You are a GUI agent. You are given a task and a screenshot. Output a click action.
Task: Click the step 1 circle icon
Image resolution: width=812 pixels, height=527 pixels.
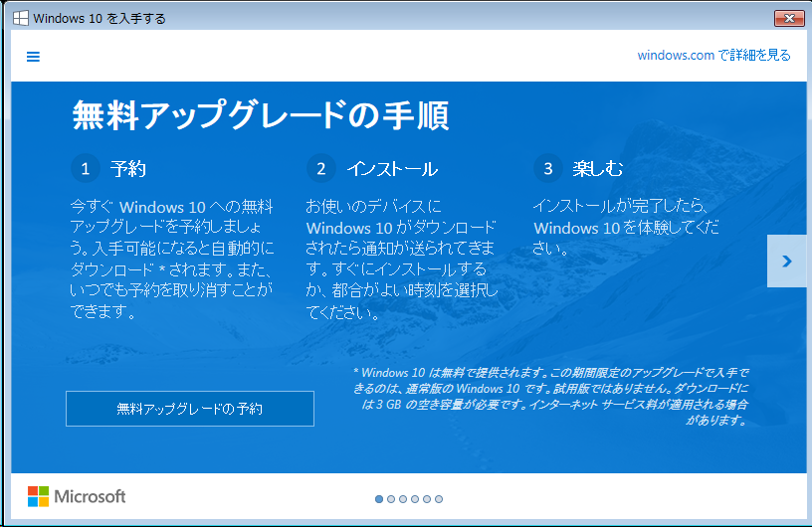pyautogui.click(x=86, y=168)
